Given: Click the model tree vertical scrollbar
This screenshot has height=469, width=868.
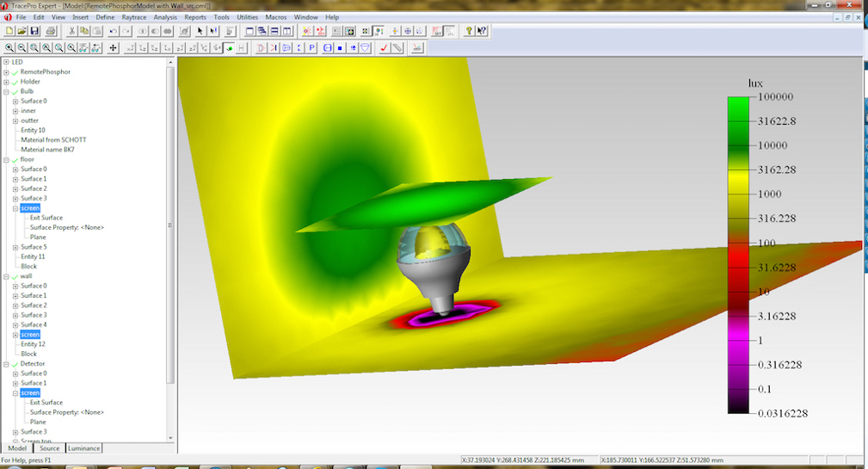Looking at the screenshot, I should [170, 224].
